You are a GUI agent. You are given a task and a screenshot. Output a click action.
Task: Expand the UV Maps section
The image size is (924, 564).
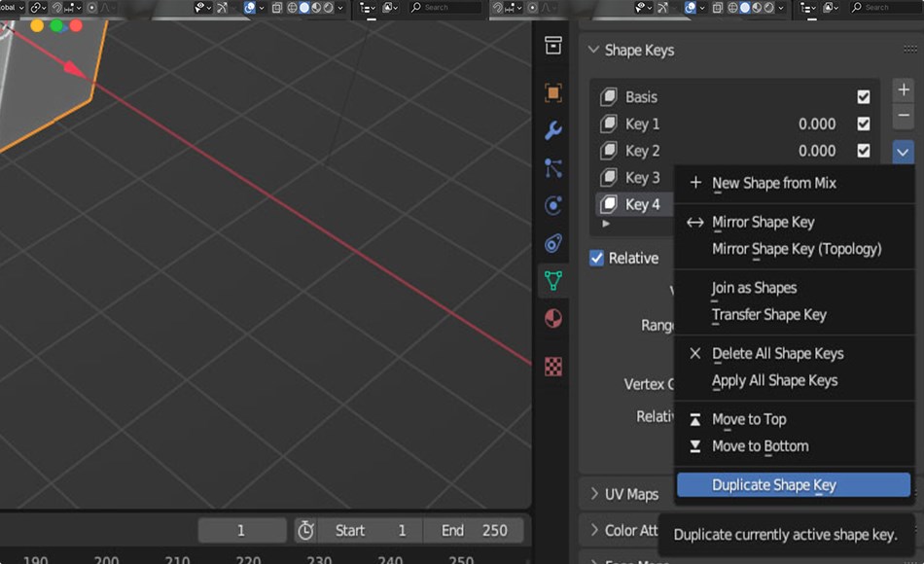(x=623, y=494)
